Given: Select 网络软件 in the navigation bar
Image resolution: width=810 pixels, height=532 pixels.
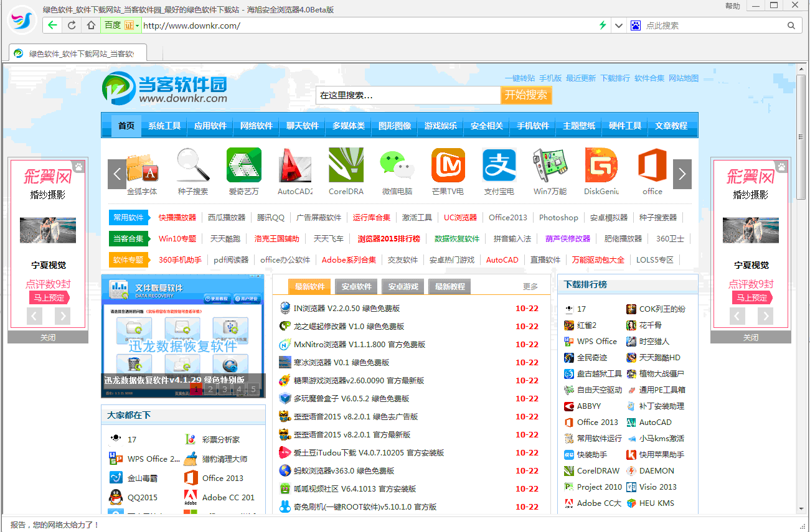Looking at the screenshot, I should click(257, 126).
